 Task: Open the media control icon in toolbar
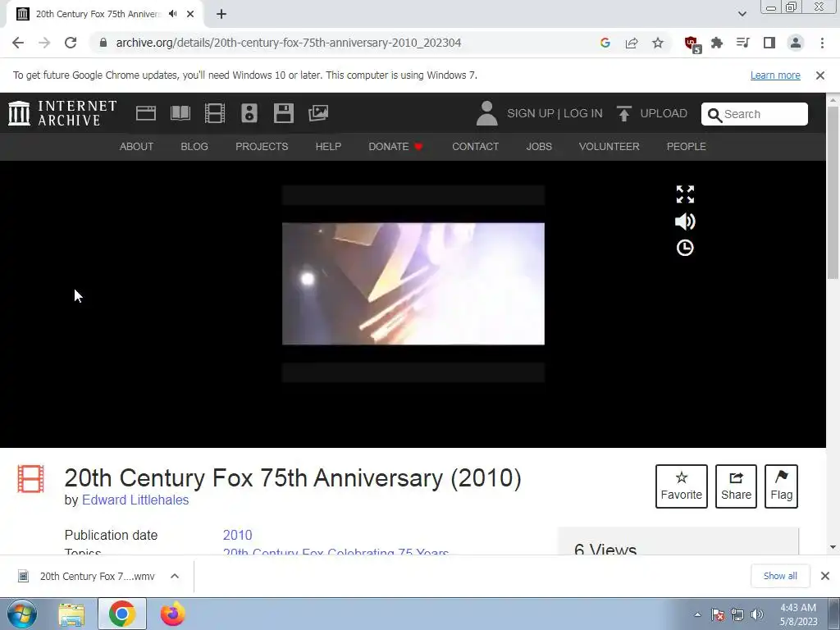tap(743, 43)
